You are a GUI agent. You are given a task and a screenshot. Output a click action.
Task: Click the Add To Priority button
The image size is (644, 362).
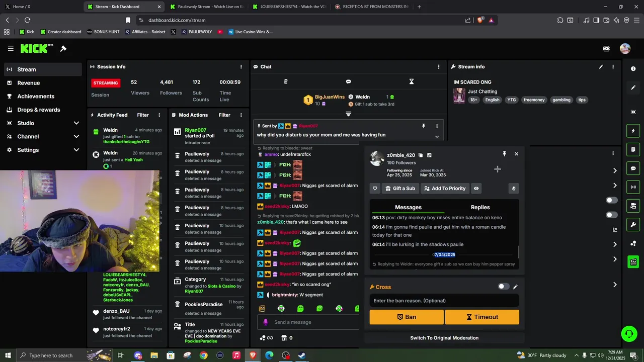pyautogui.click(x=445, y=189)
